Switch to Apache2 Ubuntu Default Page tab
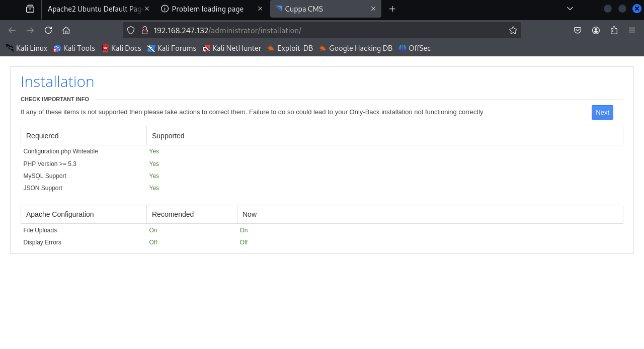Viewport: 644px width, 349px height. 93,9
